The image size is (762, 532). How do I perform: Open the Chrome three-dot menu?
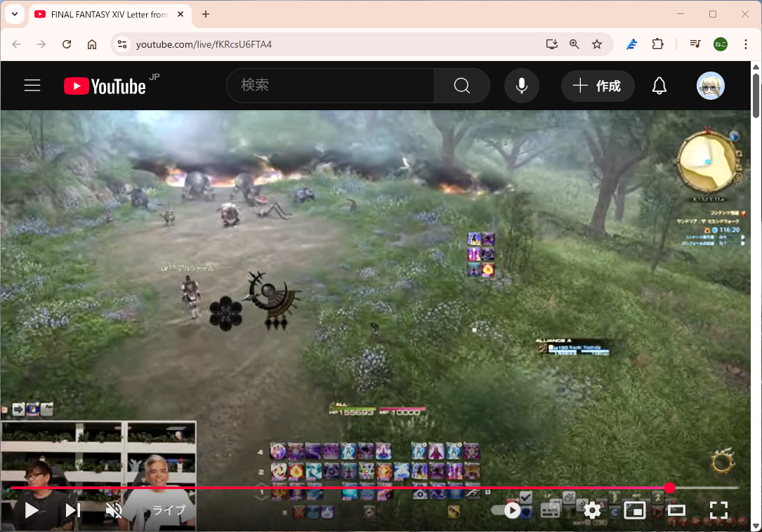745,44
